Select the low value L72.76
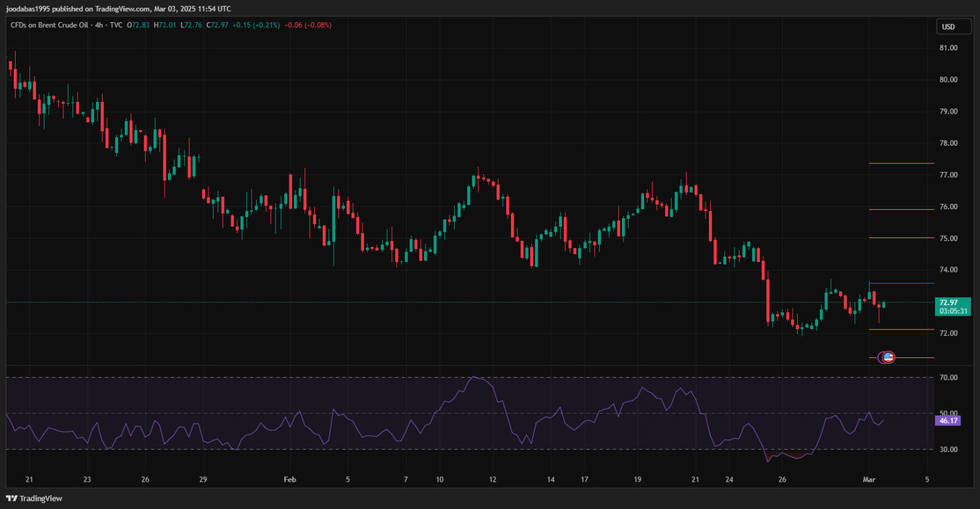Viewport: 980px width, 509px height. coord(191,25)
